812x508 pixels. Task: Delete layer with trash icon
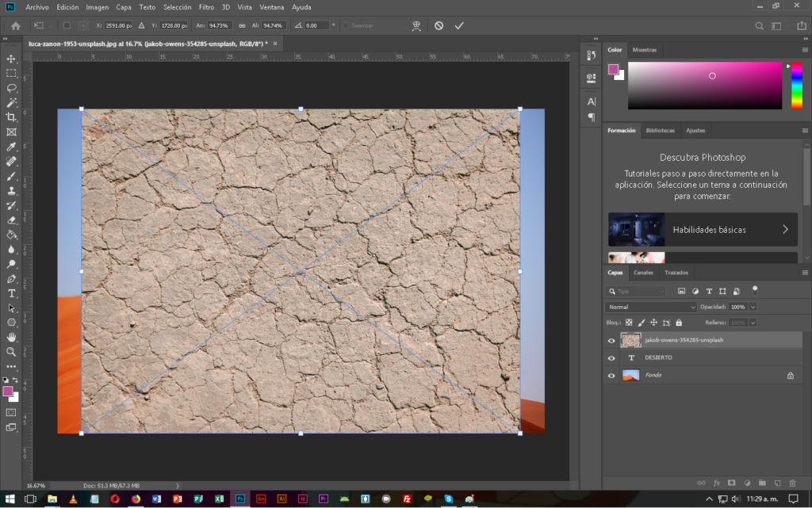tap(792, 483)
